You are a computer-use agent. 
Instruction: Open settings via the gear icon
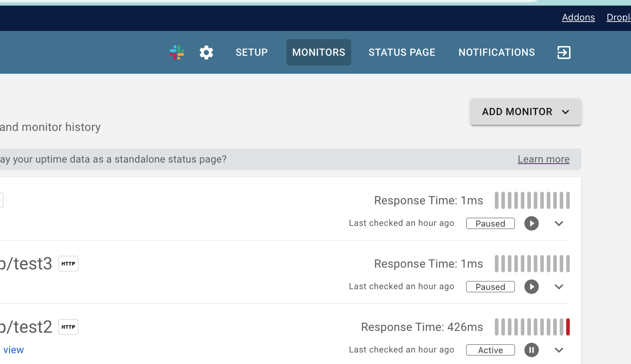click(206, 52)
